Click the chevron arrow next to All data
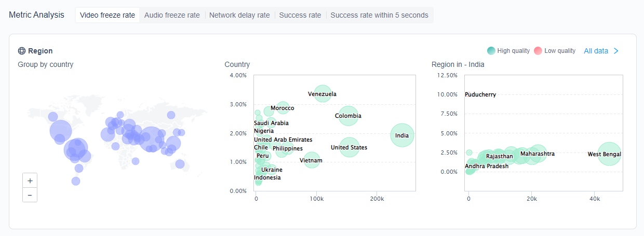Image resolution: width=644 pixels, height=236 pixels. coord(616,51)
